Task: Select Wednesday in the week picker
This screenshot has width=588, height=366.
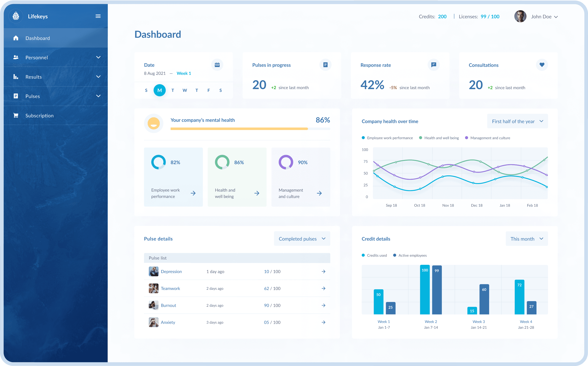Action: [x=185, y=90]
